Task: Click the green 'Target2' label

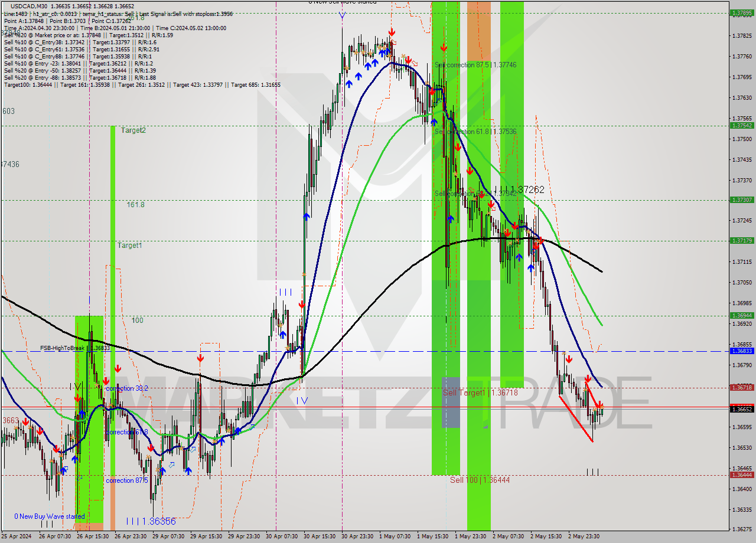Action: pyautogui.click(x=133, y=130)
